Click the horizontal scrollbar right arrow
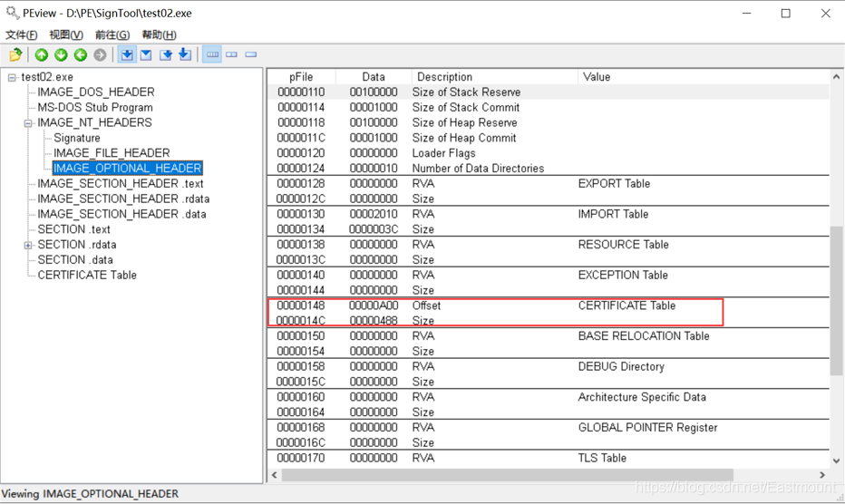 click(822, 475)
